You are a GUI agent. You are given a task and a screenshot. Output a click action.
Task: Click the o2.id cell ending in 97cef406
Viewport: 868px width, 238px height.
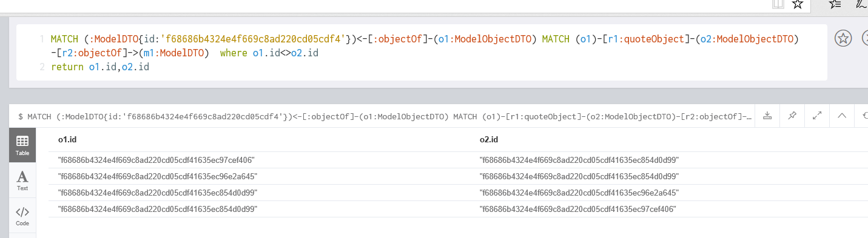(x=577, y=209)
